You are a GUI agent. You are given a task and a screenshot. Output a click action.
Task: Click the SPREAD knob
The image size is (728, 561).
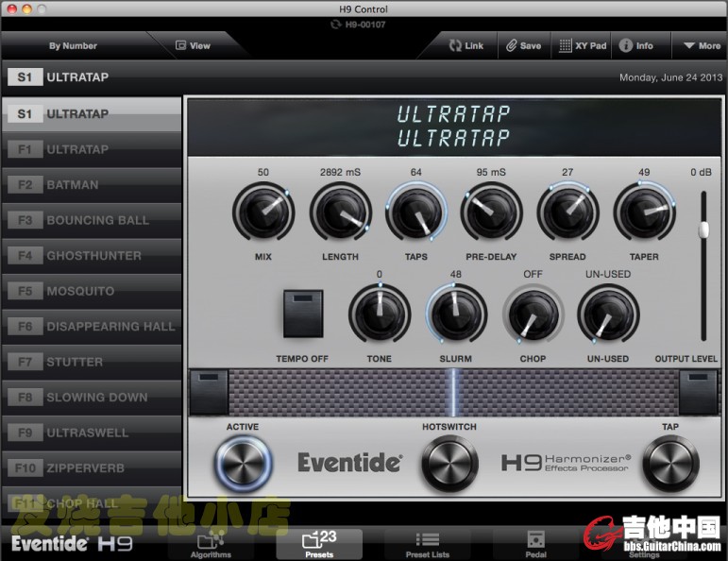pos(567,212)
